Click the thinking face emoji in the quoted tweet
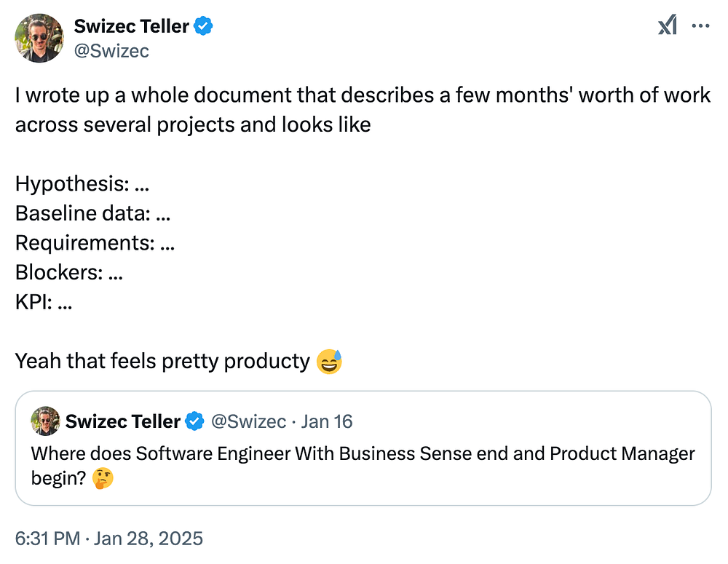 pos(104,478)
